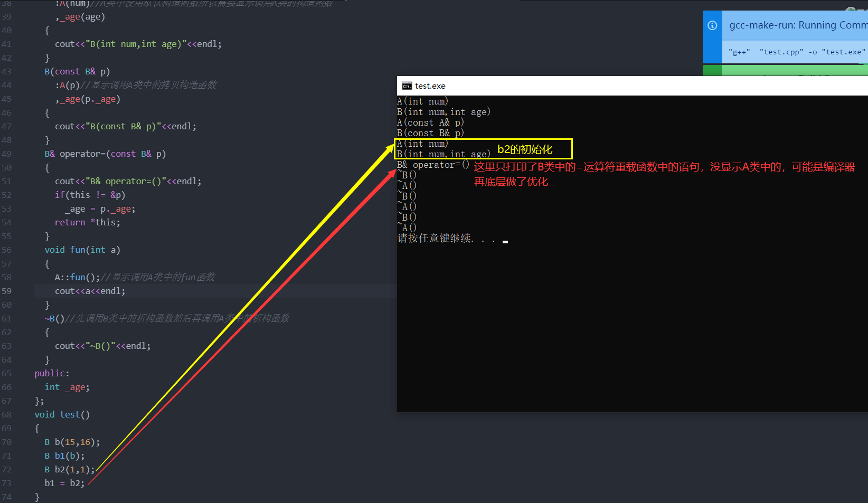Image resolution: width=868 pixels, height=503 pixels.
Task: Click the ',_age(p._age)' initializer line
Action: pos(88,99)
